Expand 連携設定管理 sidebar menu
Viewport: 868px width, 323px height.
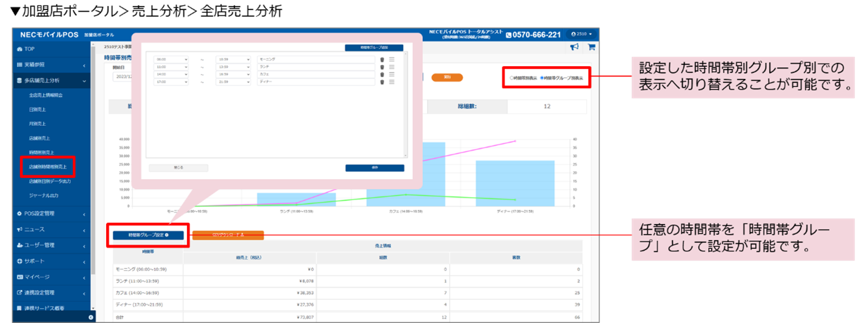51,292
